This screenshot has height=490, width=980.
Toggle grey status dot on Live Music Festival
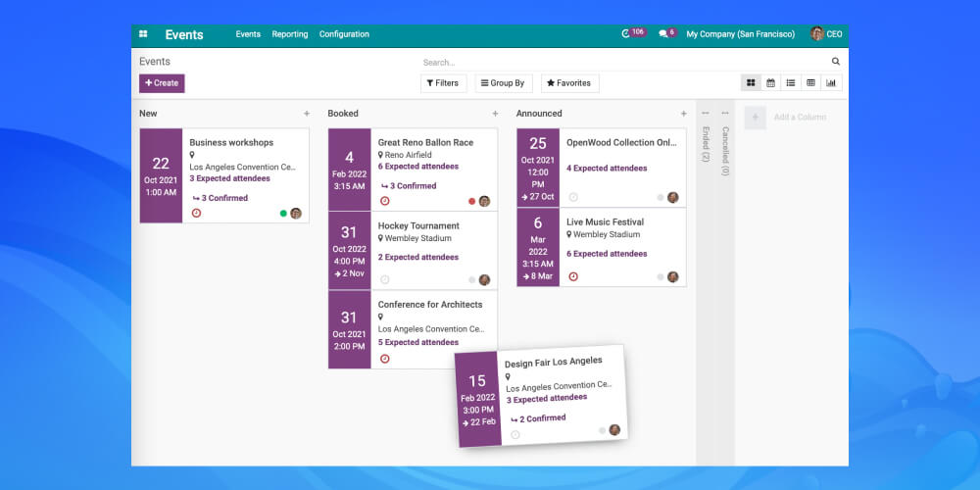(660, 276)
